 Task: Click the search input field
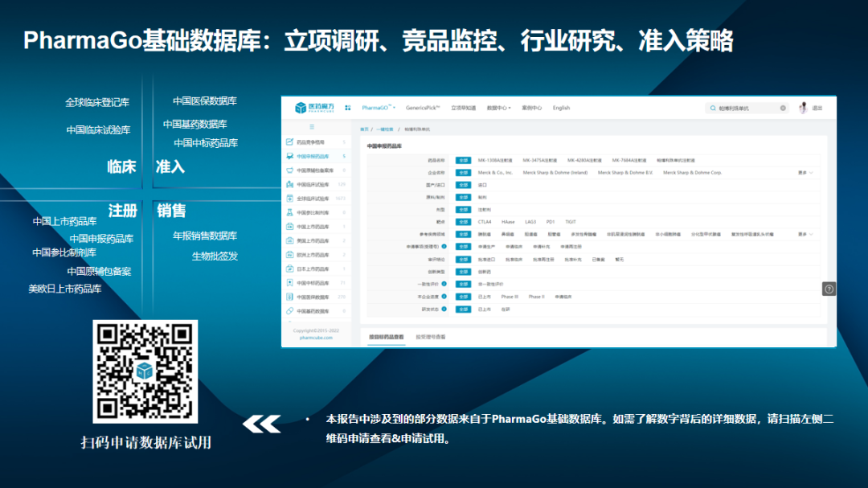point(747,108)
